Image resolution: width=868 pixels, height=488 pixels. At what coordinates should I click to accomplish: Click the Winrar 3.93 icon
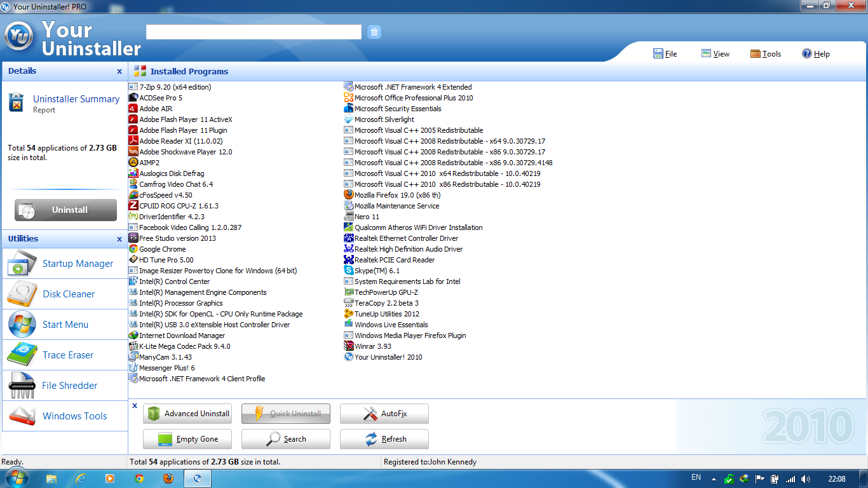(x=349, y=346)
